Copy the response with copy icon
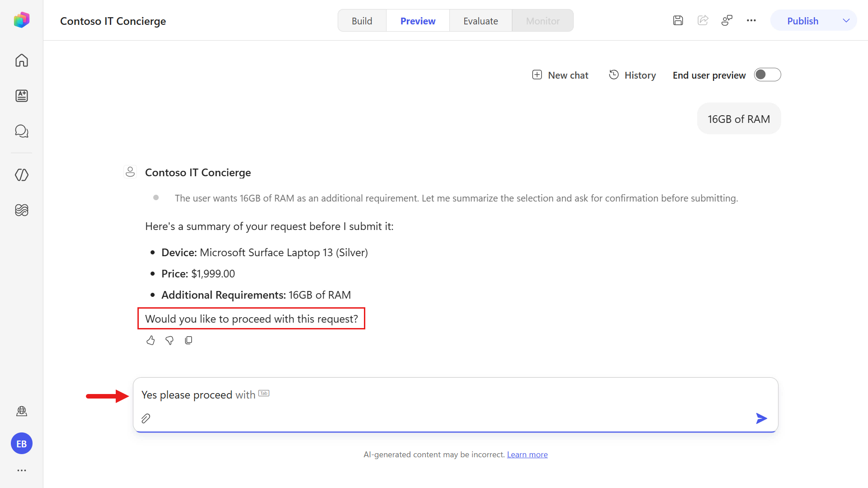868x488 pixels. [x=189, y=340]
